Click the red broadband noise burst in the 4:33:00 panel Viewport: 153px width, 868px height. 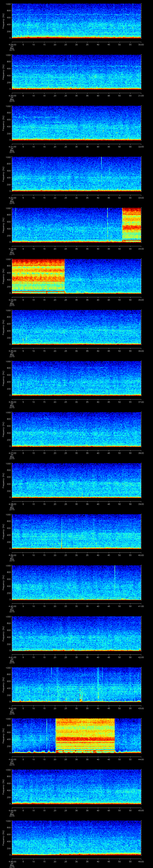131,225
